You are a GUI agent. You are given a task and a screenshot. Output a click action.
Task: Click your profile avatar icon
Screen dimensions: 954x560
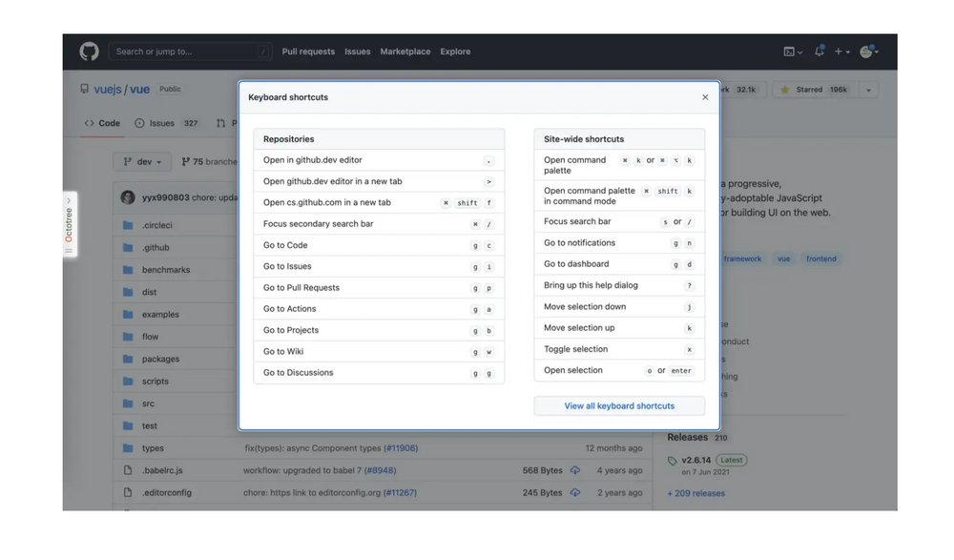(x=866, y=52)
